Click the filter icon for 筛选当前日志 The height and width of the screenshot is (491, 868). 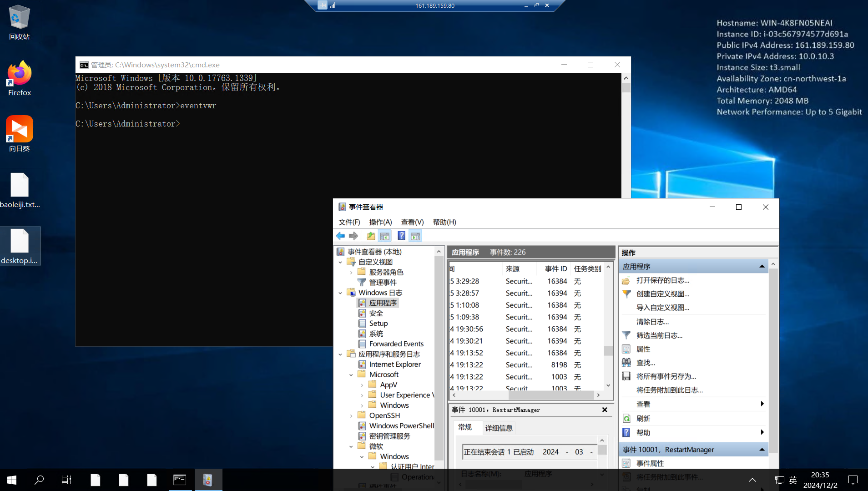626,335
